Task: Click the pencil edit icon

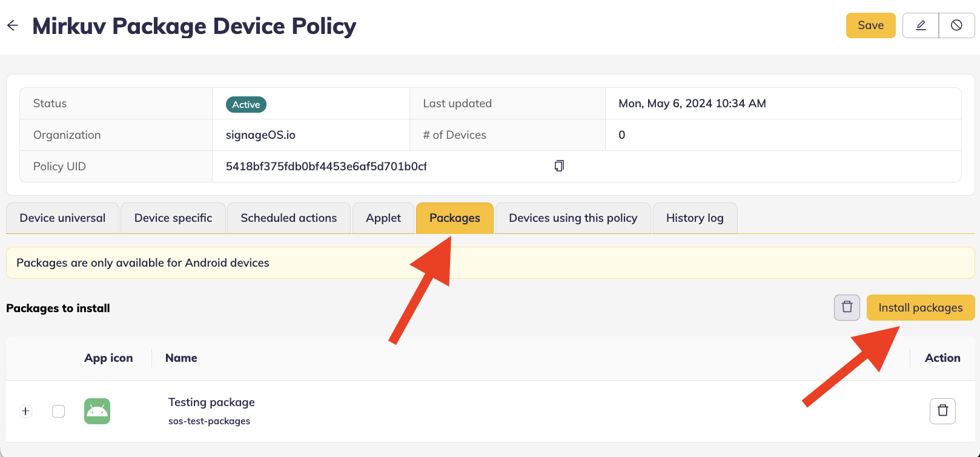Action: [921, 25]
